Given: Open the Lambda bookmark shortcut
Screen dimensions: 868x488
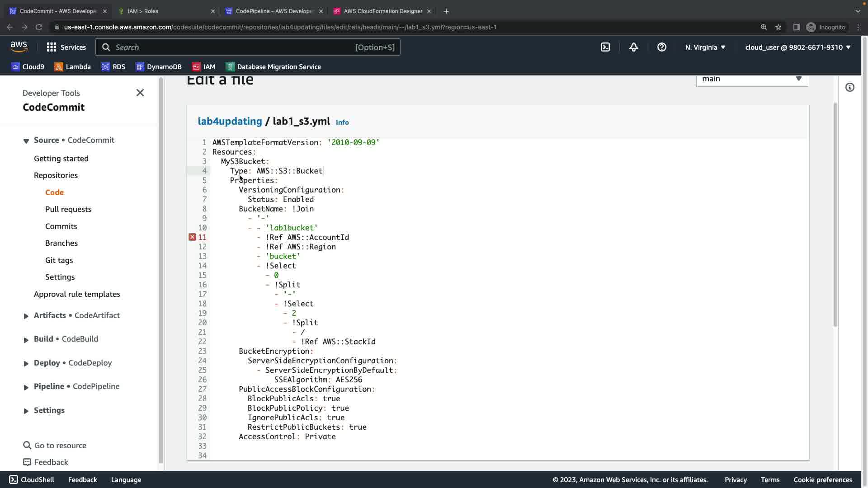Looking at the screenshot, I should click(x=72, y=66).
